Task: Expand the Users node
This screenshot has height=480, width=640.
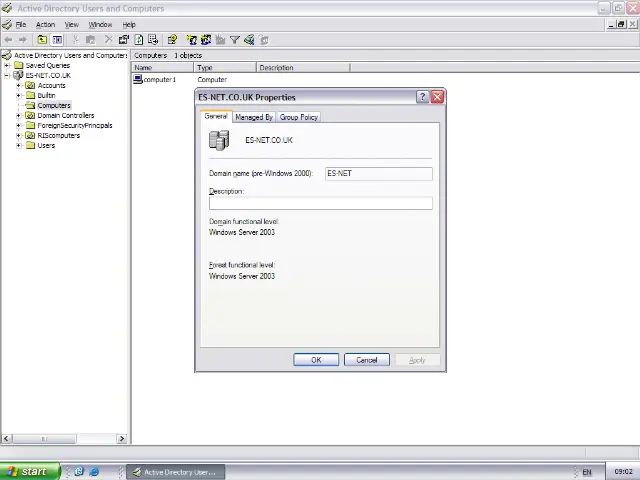Action: 18,145
